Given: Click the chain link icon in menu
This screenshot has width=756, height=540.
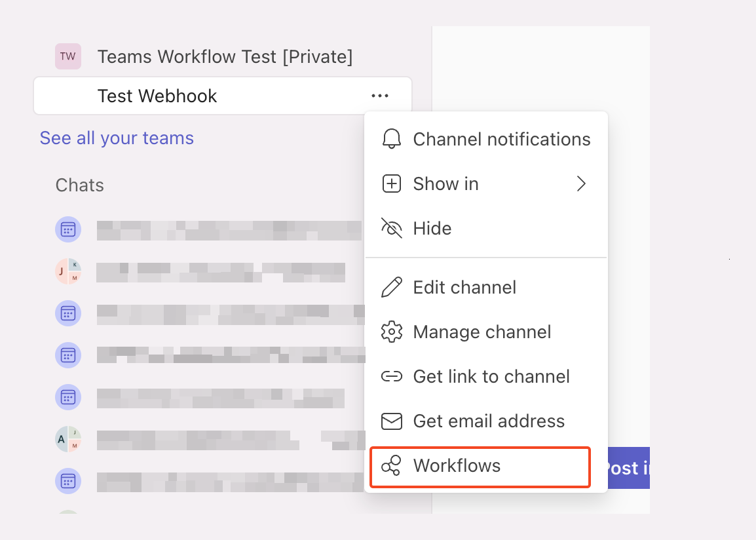Looking at the screenshot, I should [391, 377].
